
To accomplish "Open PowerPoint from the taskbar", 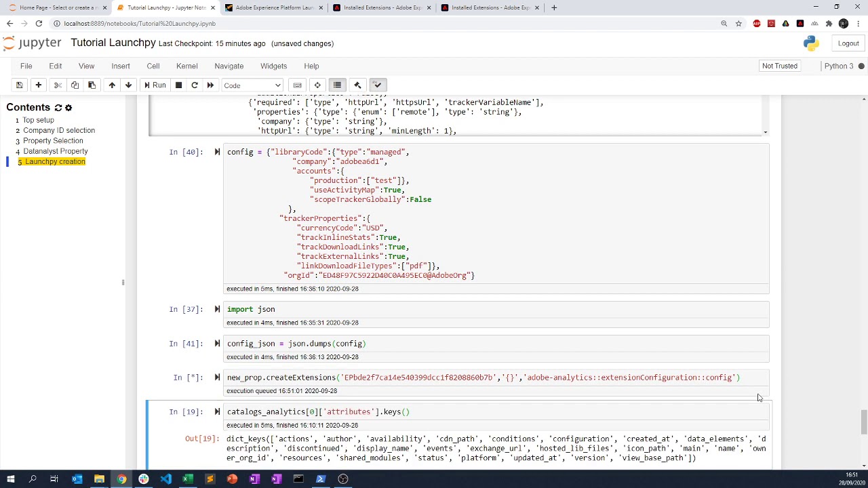I will pos(232,479).
